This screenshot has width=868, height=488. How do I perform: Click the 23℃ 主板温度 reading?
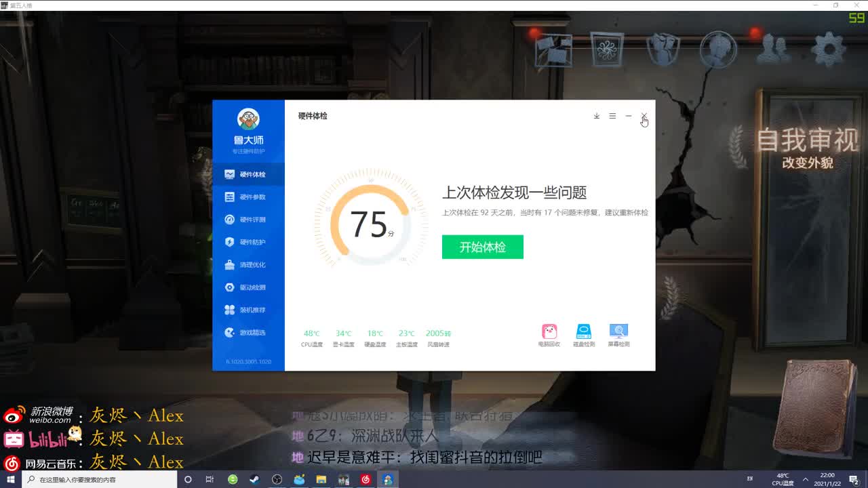(x=407, y=338)
